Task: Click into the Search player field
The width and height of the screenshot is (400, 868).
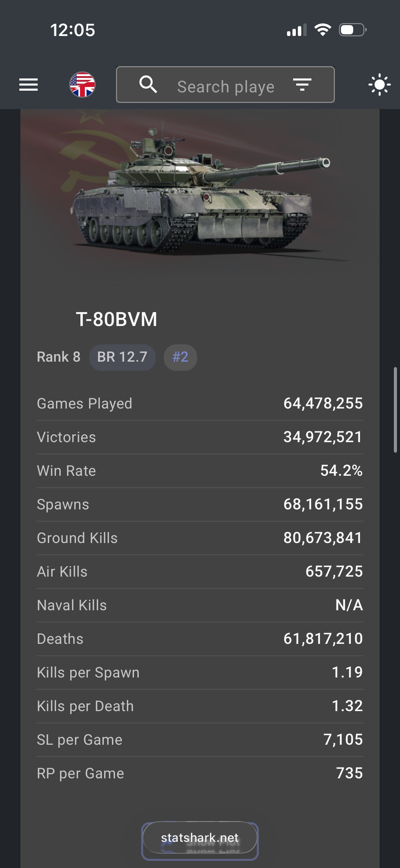Action: (226, 87)
